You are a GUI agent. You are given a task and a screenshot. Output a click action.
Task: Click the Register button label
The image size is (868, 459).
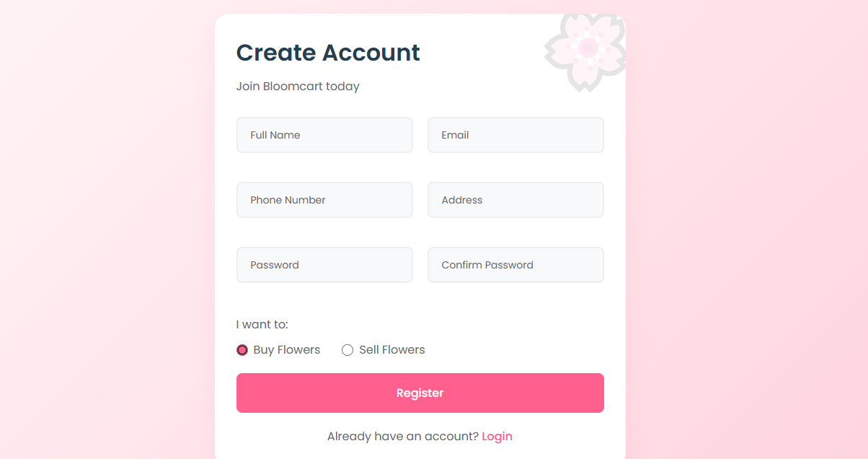[420, 393]
